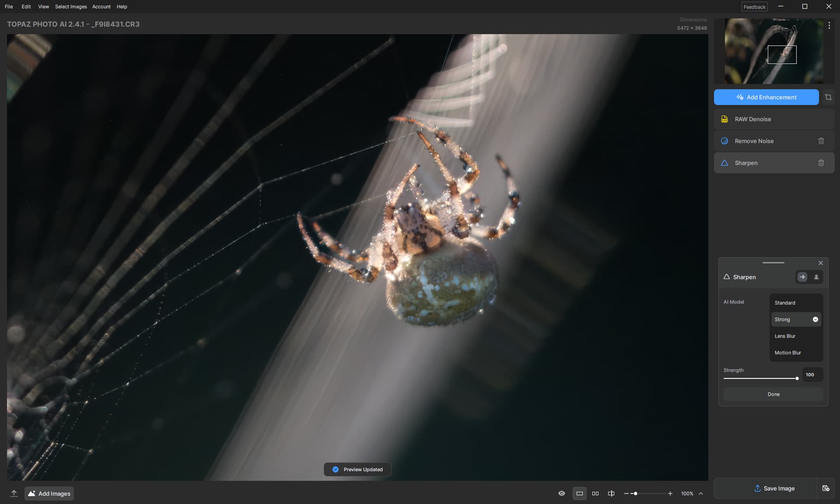The width and height of the screenshot is (840, 504).
Task: Click the Sharpen Strength slider
Action: pyautogui.click(x=760, y=378)
